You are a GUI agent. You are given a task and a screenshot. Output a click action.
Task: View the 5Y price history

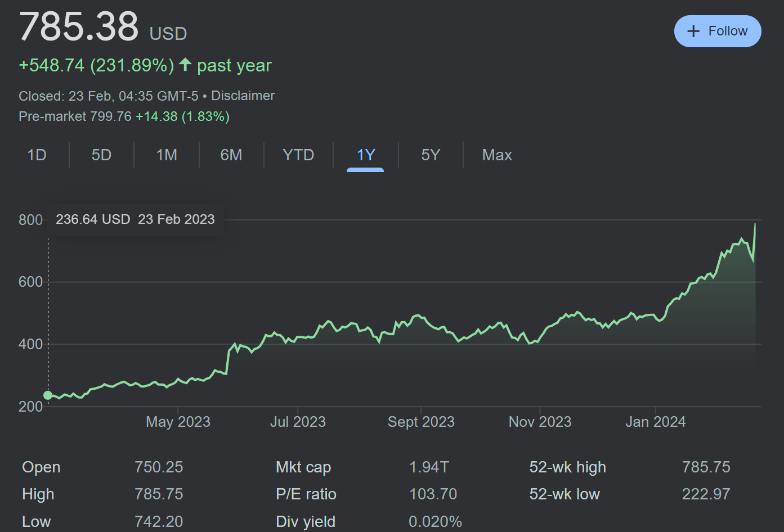coord(431,155)
